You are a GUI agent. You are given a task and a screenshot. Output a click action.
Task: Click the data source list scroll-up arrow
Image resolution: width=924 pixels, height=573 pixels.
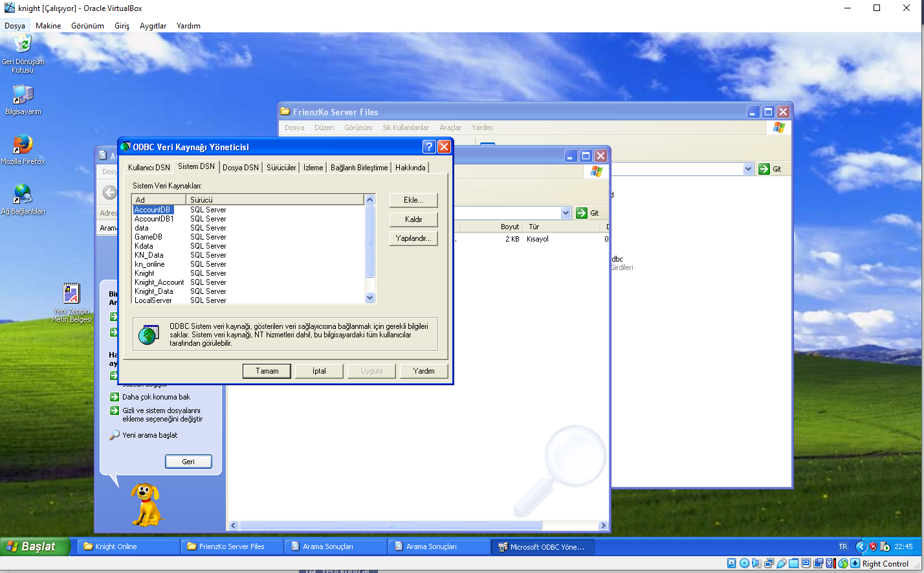[370, 199]
